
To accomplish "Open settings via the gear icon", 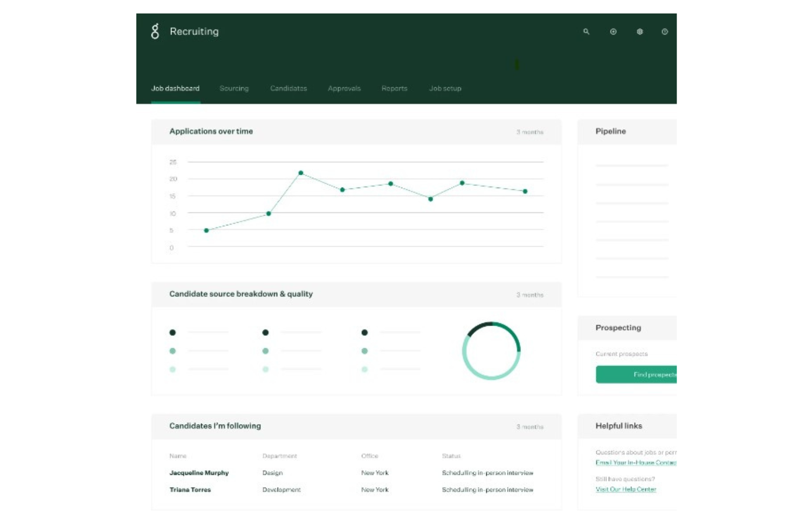I will [639, 32].
